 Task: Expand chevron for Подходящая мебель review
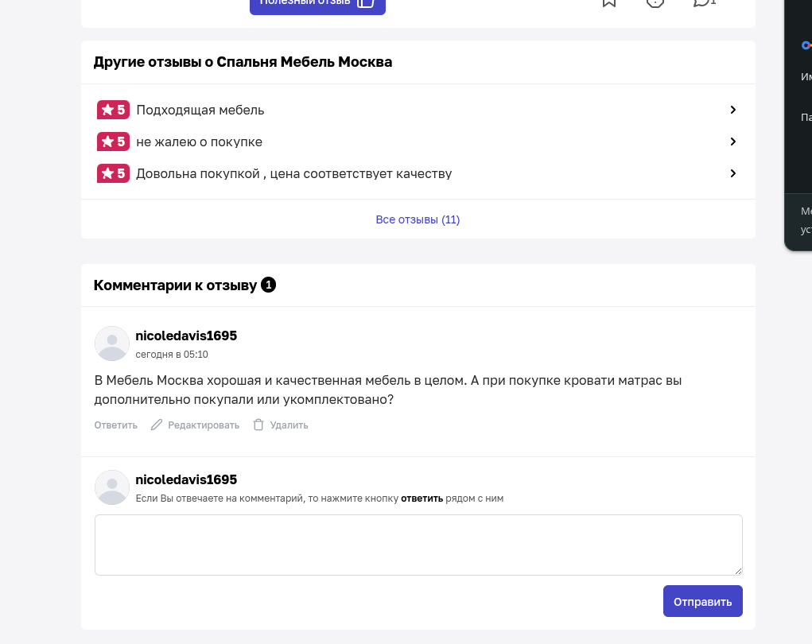(732, 110)
